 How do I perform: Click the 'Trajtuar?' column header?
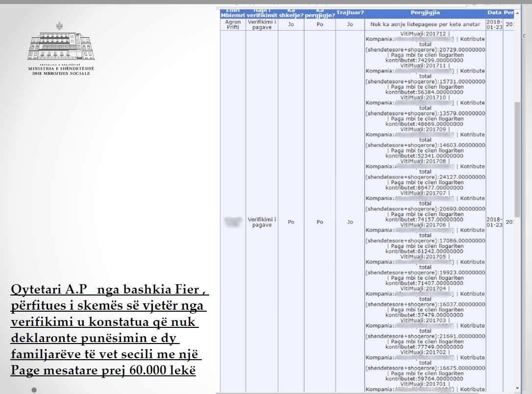[350, 12]
